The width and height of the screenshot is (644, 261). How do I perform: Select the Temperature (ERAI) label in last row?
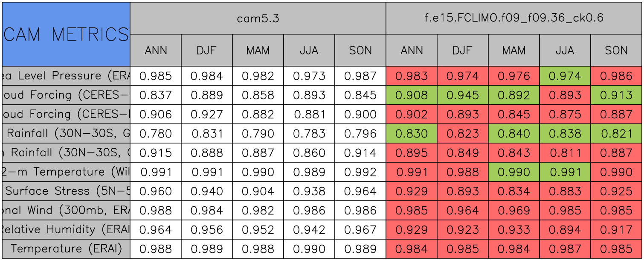click(x=66, y=249)
